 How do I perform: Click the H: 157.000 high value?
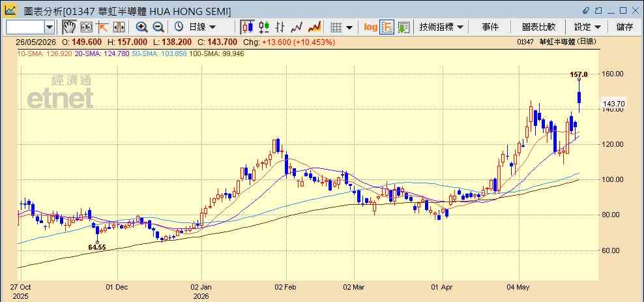[x=127, y=42]
